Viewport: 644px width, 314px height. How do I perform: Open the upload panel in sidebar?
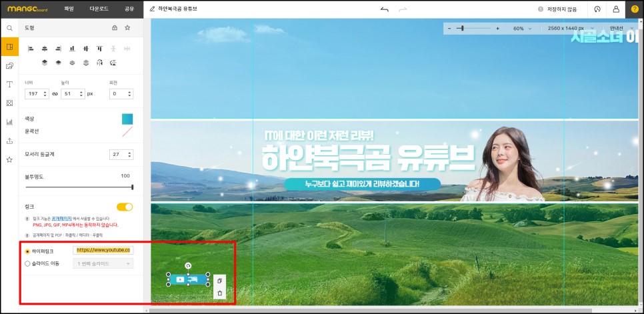point(9,141)
